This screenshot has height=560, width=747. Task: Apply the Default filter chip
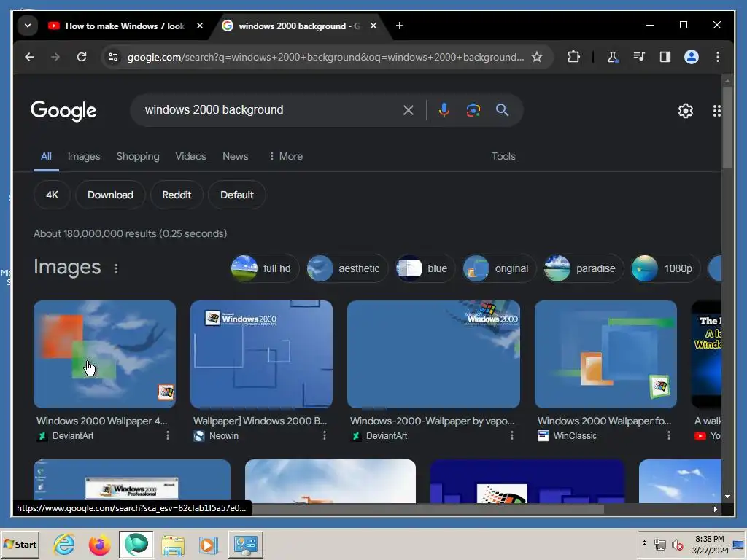coord(237,195)
